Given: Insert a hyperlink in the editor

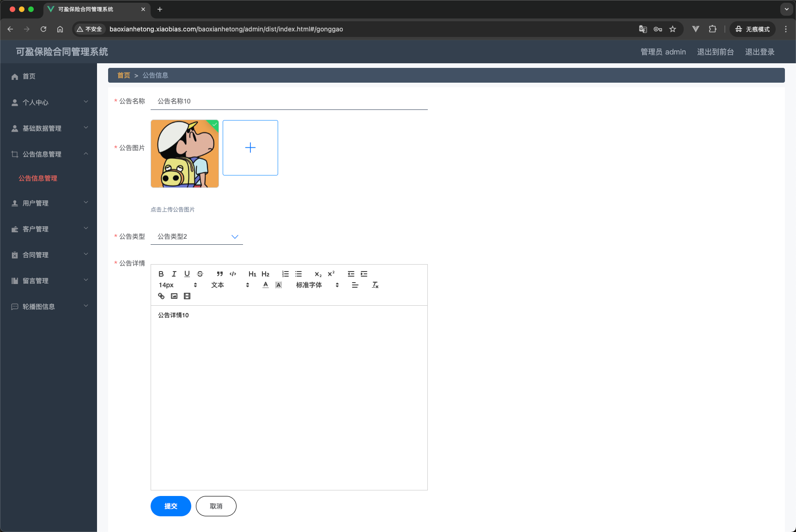Looking at the screenshot, I should [161, 296].
